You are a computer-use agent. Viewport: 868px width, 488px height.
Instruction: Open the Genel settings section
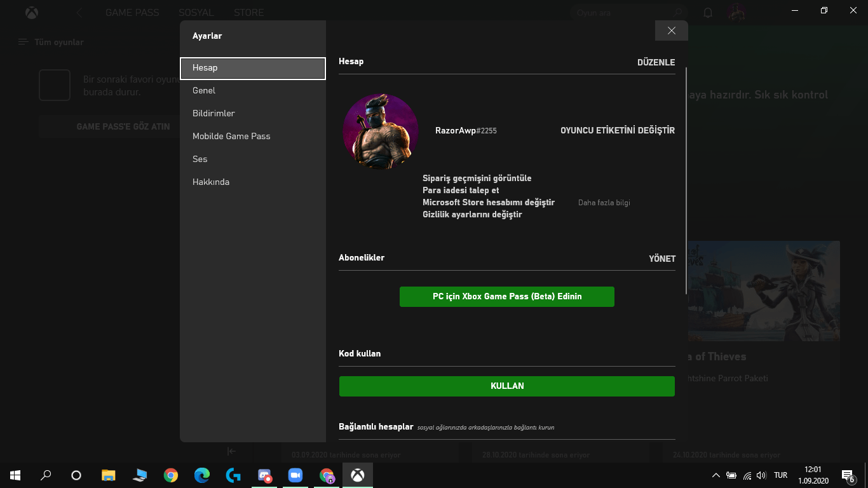[253, 90]
